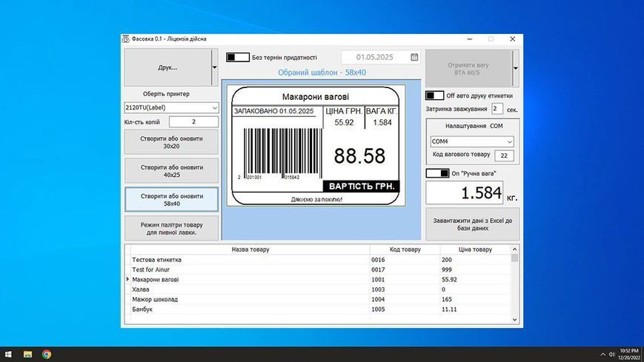Click 'Створити або оновити 58x40' button

[171, 199]
